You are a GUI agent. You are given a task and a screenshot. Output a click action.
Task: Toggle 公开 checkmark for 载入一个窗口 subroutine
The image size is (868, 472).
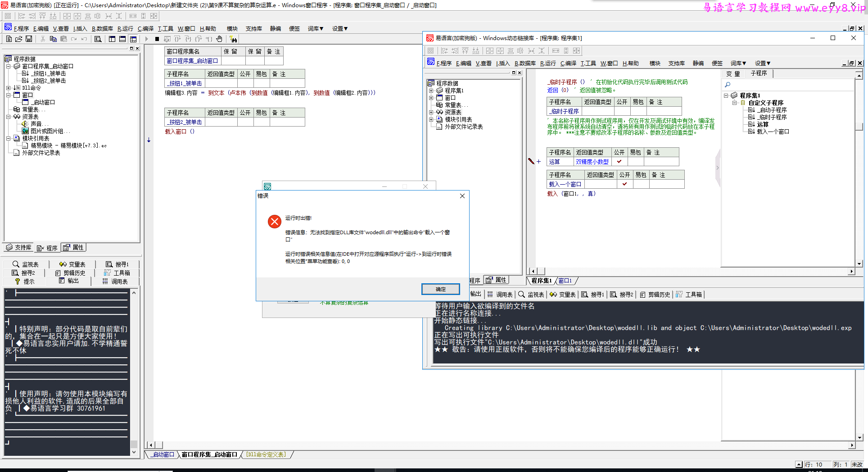pyautogui.click(x=624, y=184)
